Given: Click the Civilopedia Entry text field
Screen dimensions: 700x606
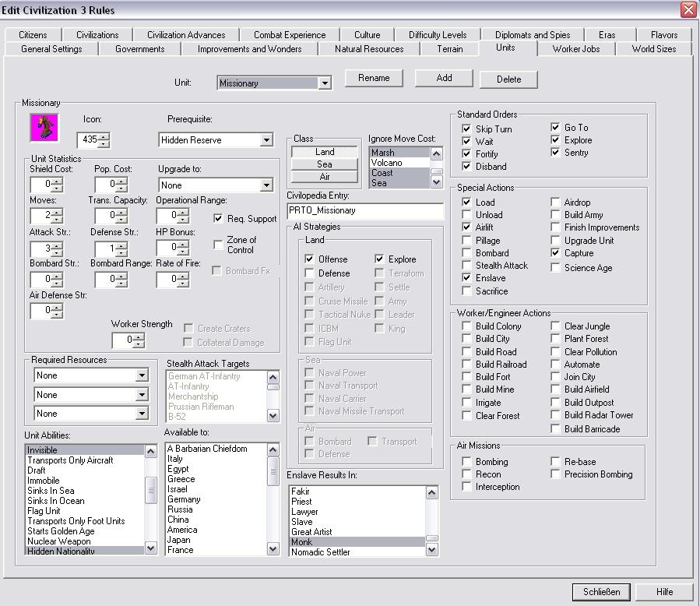Looking at the screenshot, I should pyautogui.click(x=364, y=210).
